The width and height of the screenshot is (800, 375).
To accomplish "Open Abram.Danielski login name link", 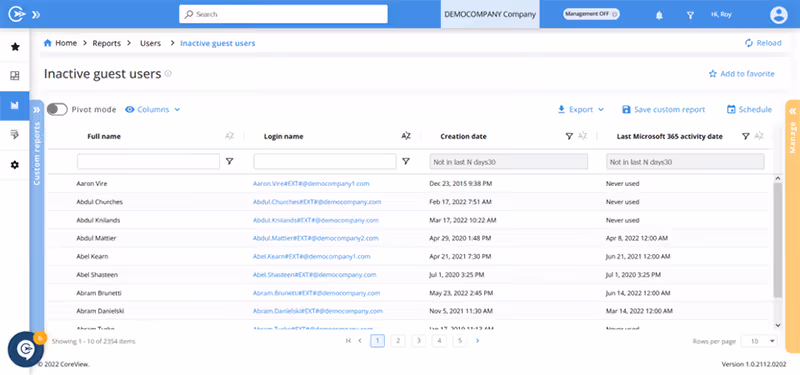I will click(x=317, y=311).
